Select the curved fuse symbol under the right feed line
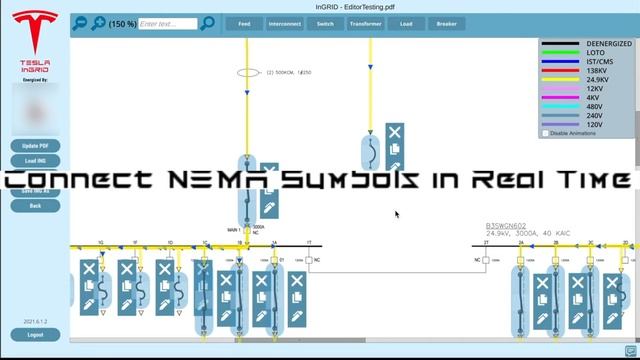Image resolution: width=640 pixels, height=360 pixels. (370, 153)
